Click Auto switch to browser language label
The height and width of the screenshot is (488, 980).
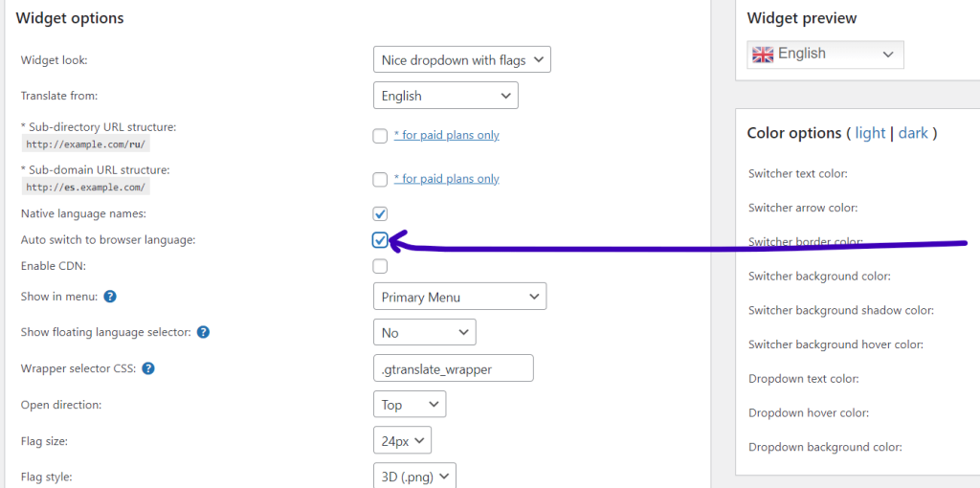pyautogui.click(x=108, y=239)
